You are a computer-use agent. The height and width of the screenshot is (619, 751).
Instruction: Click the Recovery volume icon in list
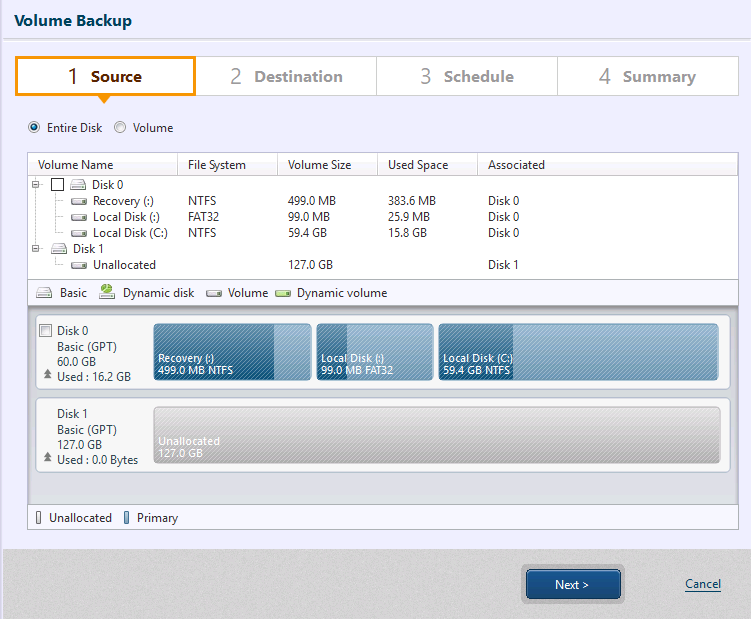79,201
